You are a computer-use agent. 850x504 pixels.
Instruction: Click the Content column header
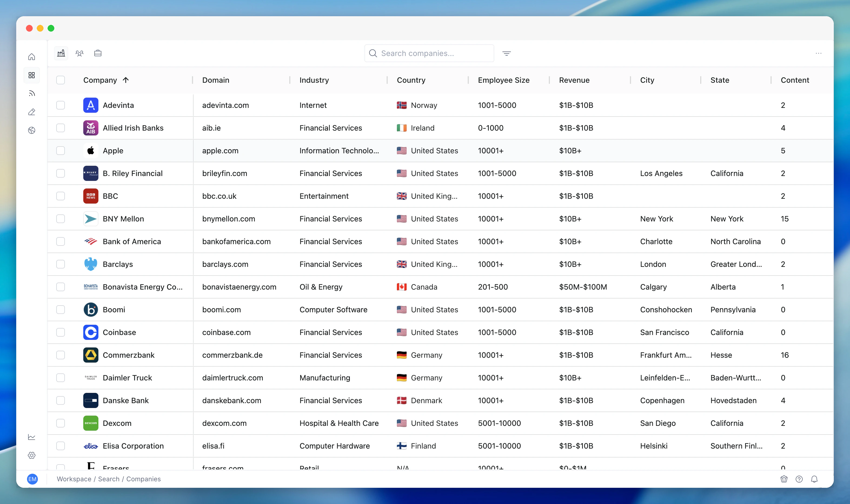795,80
